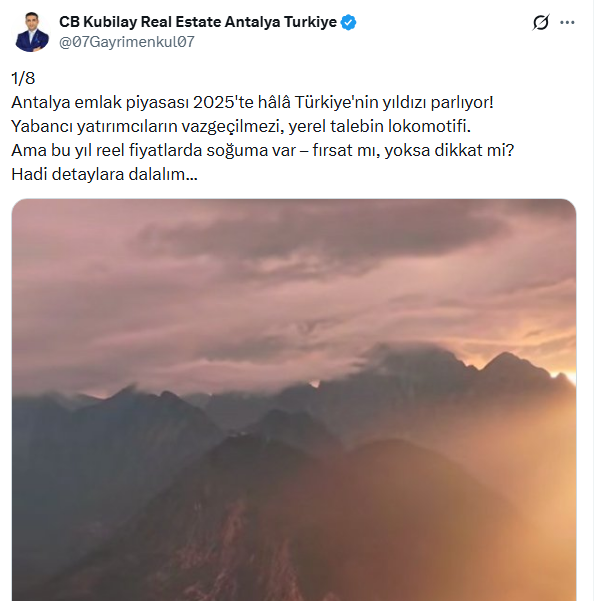Open the Grok explain-post icon
The image size is (599, 601).
coord(541,22)
